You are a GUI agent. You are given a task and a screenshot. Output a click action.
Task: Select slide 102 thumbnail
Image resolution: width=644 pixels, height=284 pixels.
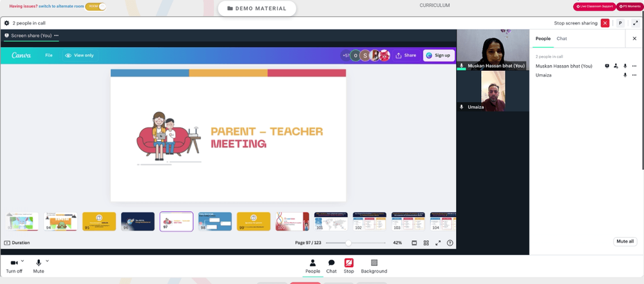tap(370, 222)
